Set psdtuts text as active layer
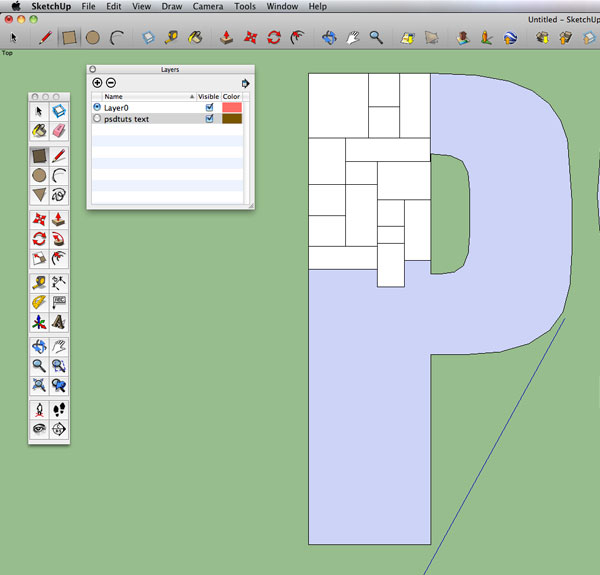The height and width of the screenshot is (575, 600). (x=97, y=119)
